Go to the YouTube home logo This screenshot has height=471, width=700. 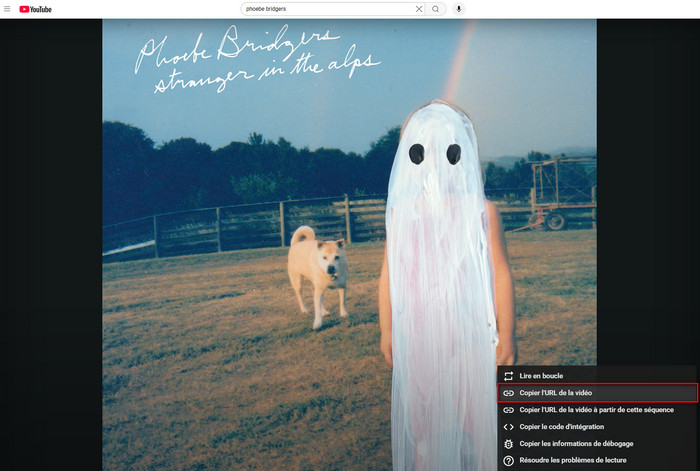(36, 9)
